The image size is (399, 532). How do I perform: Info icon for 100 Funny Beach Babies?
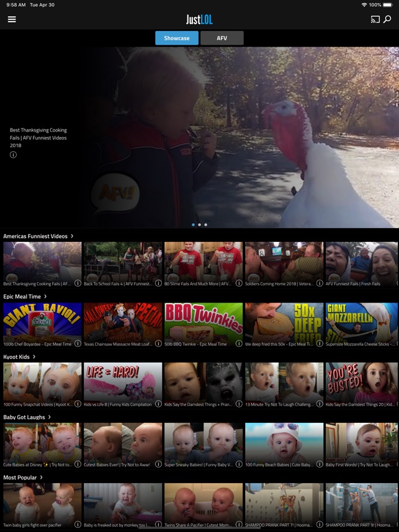pos(320,464)
